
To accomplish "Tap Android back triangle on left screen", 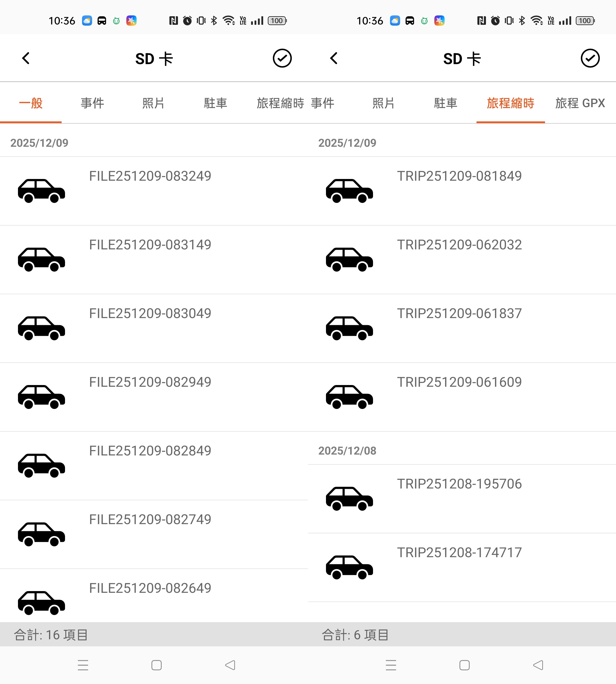I will click(x=230, y=665).
